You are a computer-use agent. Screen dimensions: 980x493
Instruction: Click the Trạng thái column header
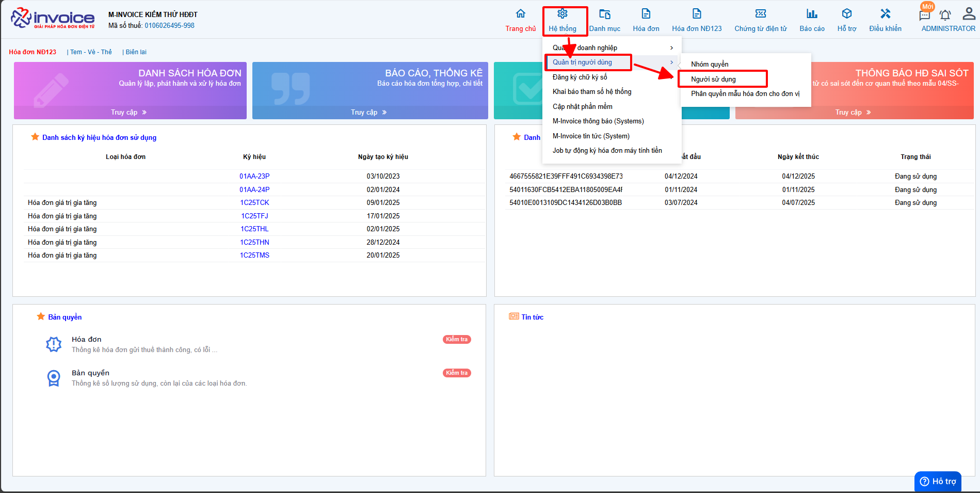(915, 156)
